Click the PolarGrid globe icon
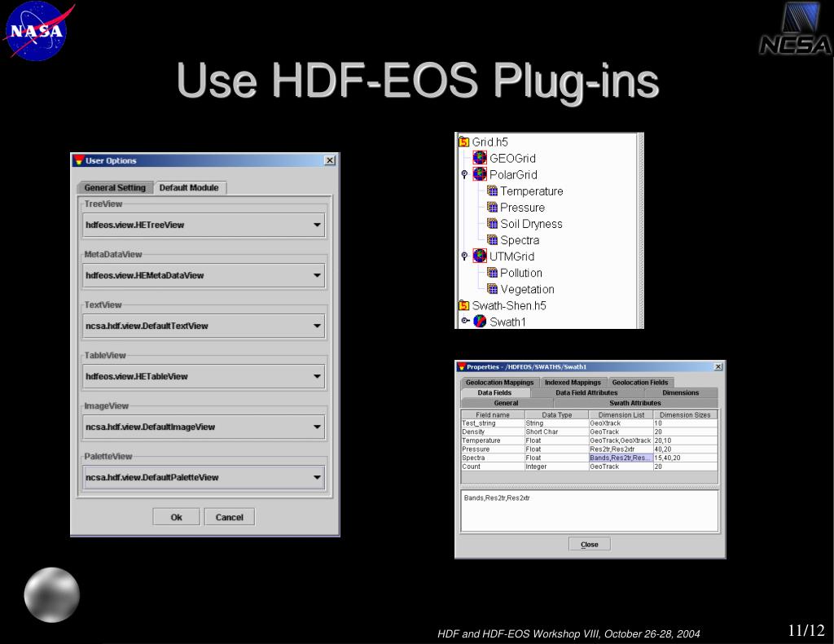 pos(480,174)
